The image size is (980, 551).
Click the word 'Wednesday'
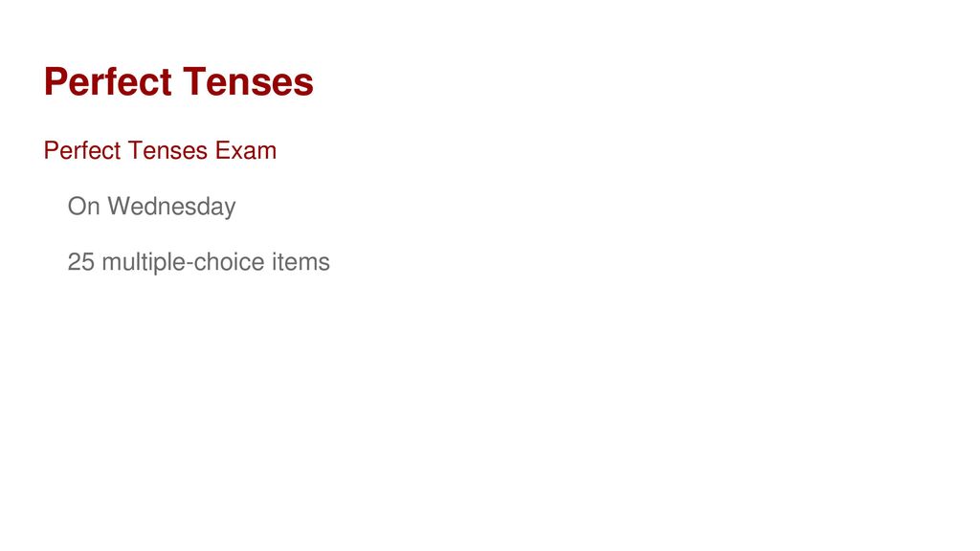(x=172, y=207)
